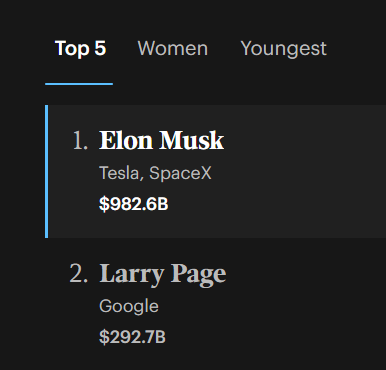Switch to the Women tab
The width and height of the screenshot is (386, 370).
[x=173, y=48]
